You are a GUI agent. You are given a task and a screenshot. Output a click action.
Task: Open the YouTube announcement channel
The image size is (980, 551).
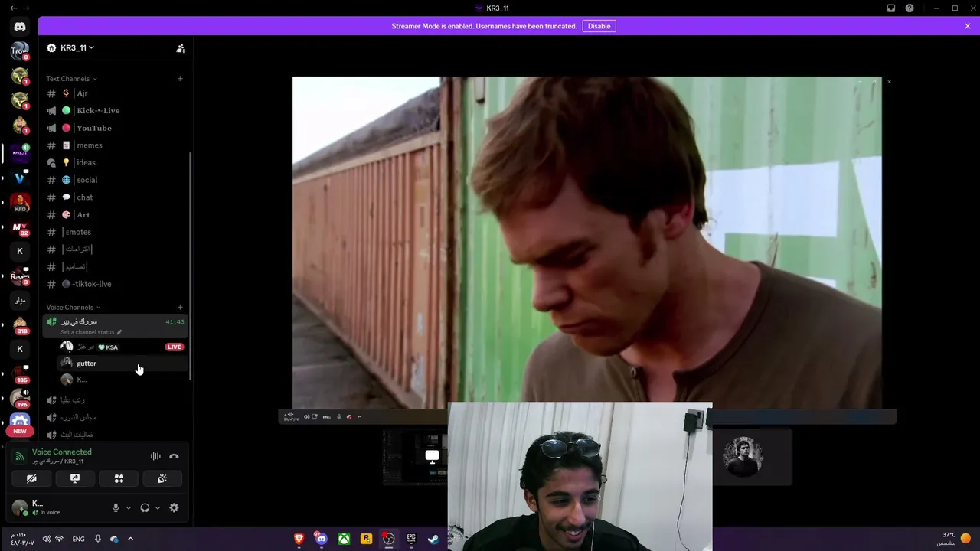coord(115,128)
